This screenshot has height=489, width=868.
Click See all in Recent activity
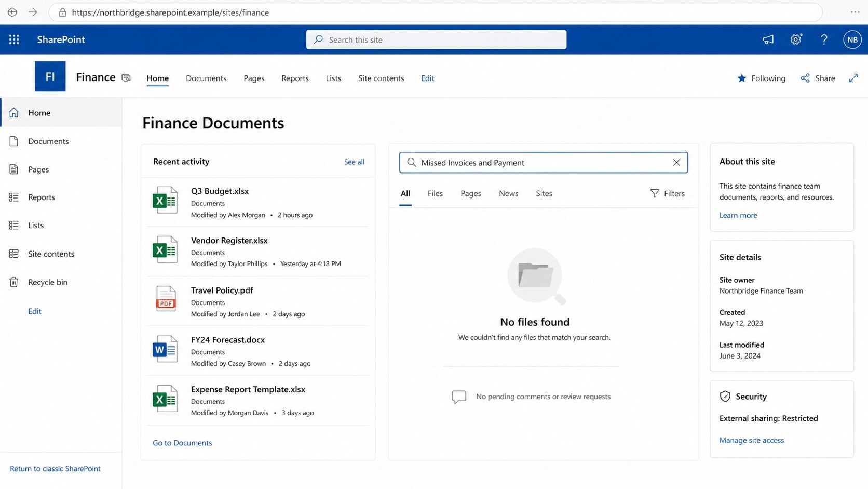click(354, 162)
